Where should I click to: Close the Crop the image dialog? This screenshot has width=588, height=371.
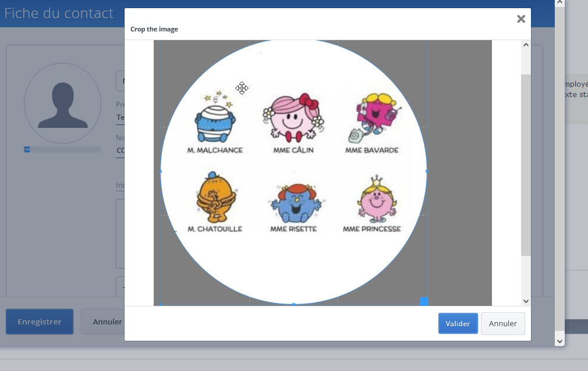pos(521,19)
